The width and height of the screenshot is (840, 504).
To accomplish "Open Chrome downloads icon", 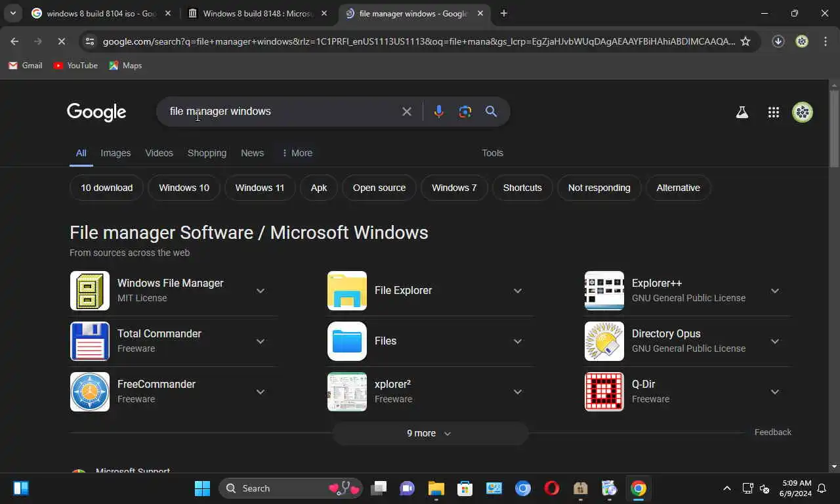I will (778, 41).
